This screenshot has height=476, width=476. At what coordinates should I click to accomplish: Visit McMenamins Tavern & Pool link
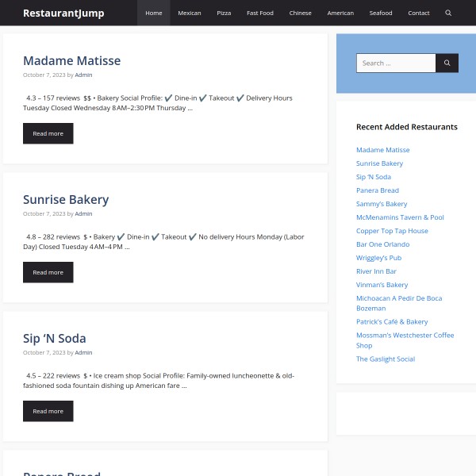400,217
